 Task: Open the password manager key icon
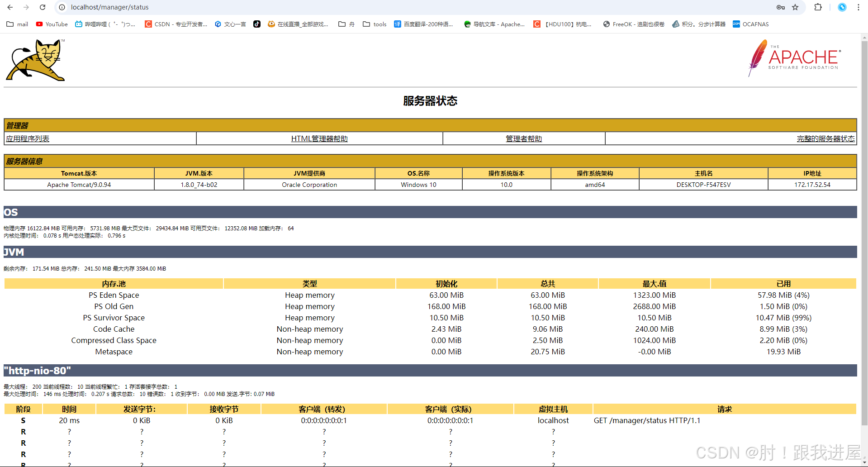(780, 7)
